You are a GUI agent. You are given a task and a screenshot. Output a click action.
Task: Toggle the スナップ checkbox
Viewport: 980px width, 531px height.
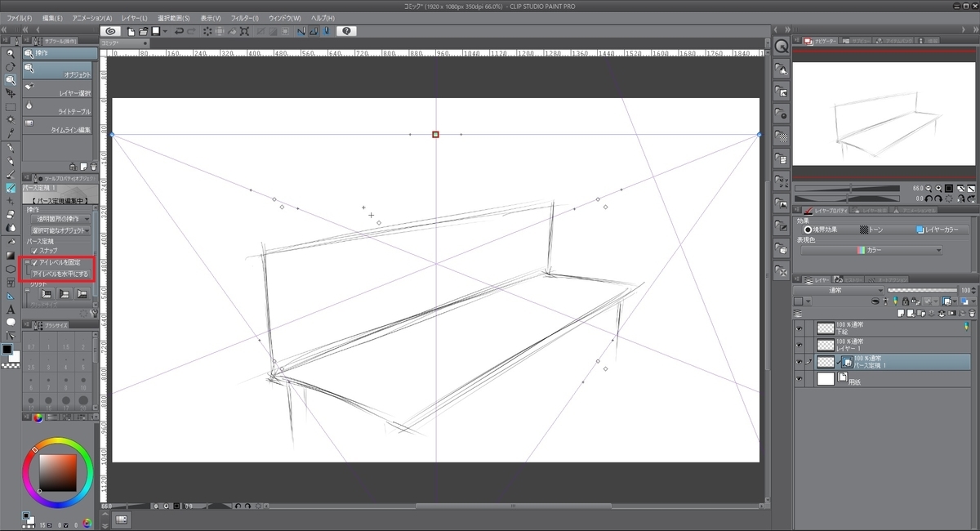pos(33,251)
